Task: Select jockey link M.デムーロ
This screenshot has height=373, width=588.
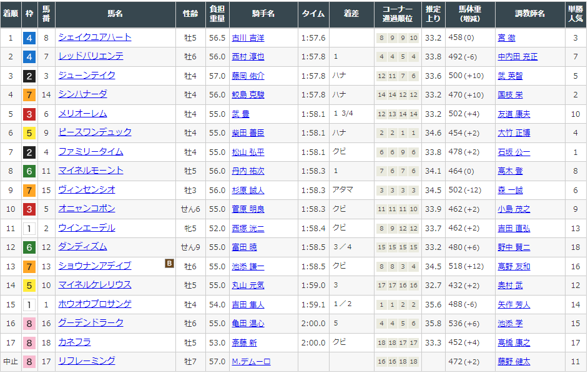Action: [251, 362]
